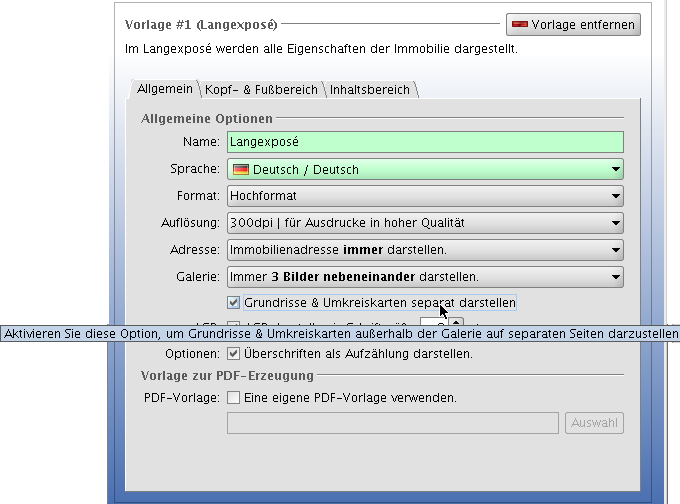This screenshot has height=504, width=680.
Task: Open the Auflösung 300dpi dropdown
Action: click(616, 223)
